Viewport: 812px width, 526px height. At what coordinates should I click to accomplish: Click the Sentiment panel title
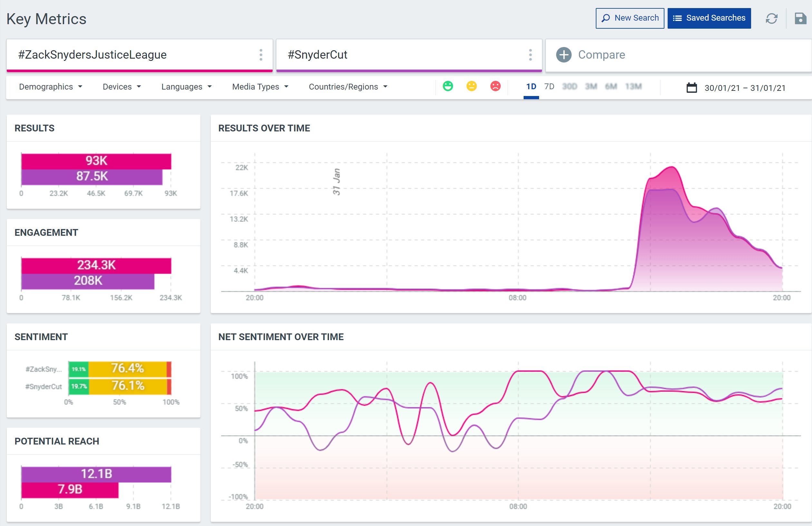41,337
